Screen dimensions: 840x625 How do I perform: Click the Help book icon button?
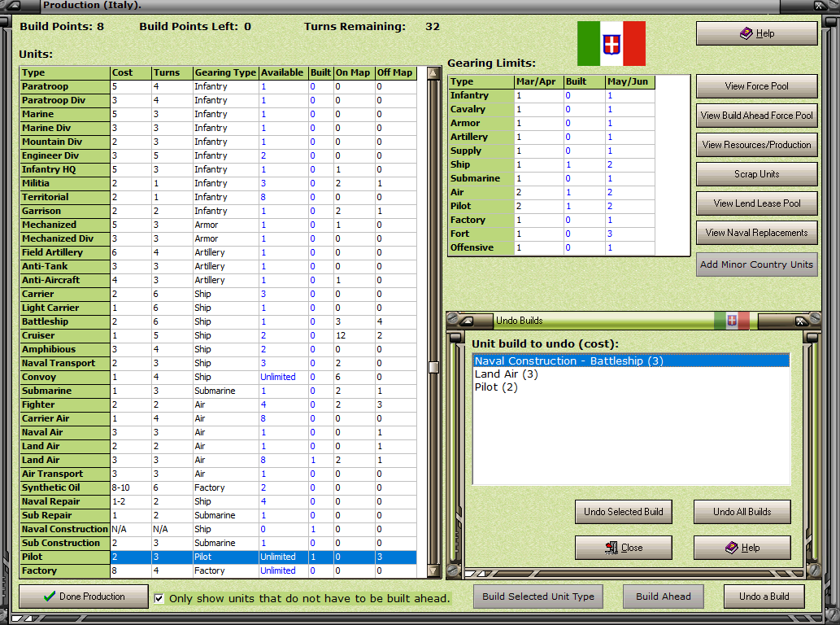tap(756, 33)
